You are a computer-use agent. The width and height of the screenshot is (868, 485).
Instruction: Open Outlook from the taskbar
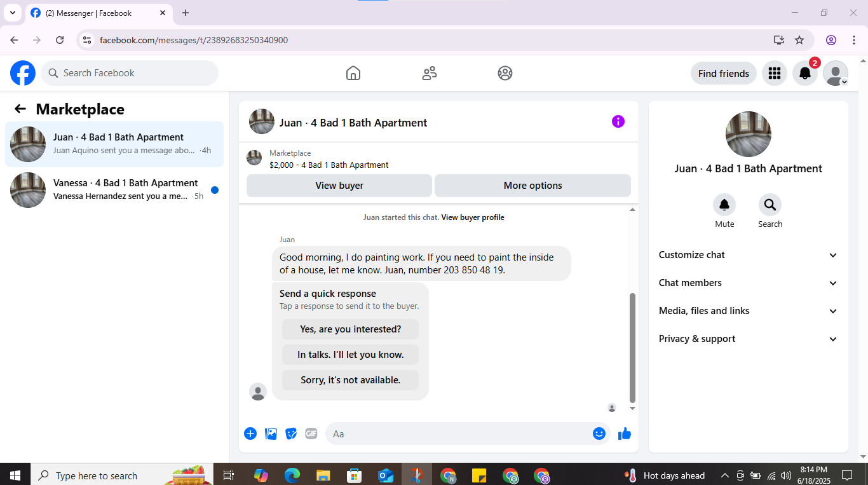[385, 475]
